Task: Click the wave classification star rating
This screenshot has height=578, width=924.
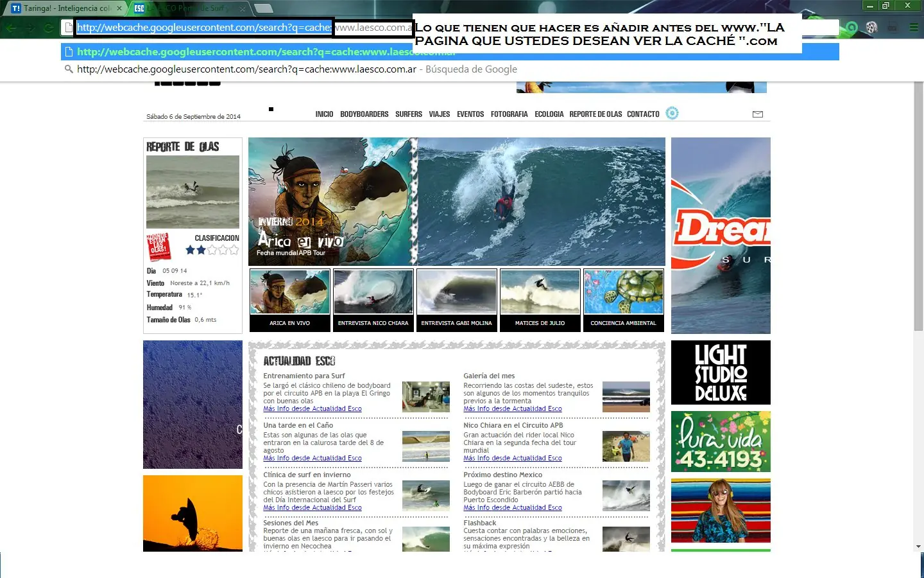Action: (x=212, y=250)
